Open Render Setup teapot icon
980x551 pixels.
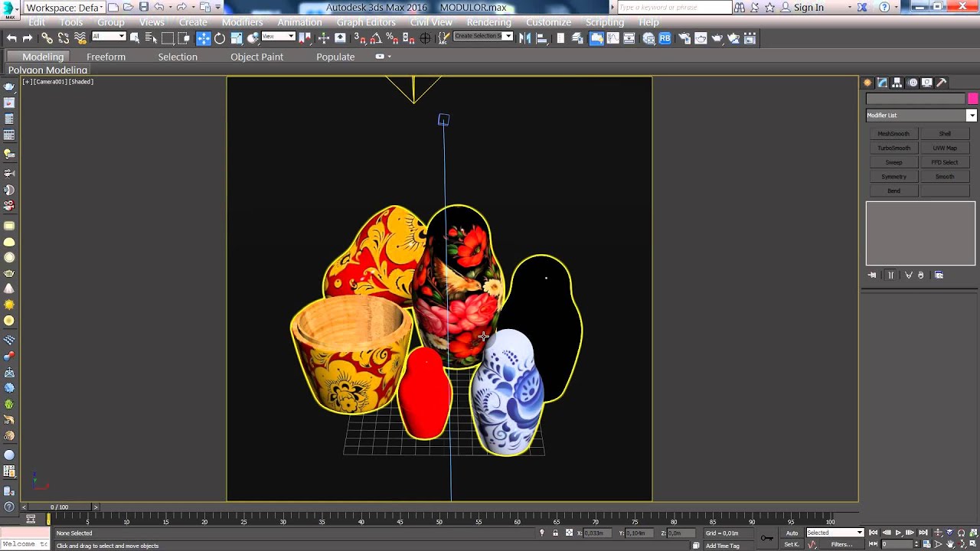tap(684, 38)
